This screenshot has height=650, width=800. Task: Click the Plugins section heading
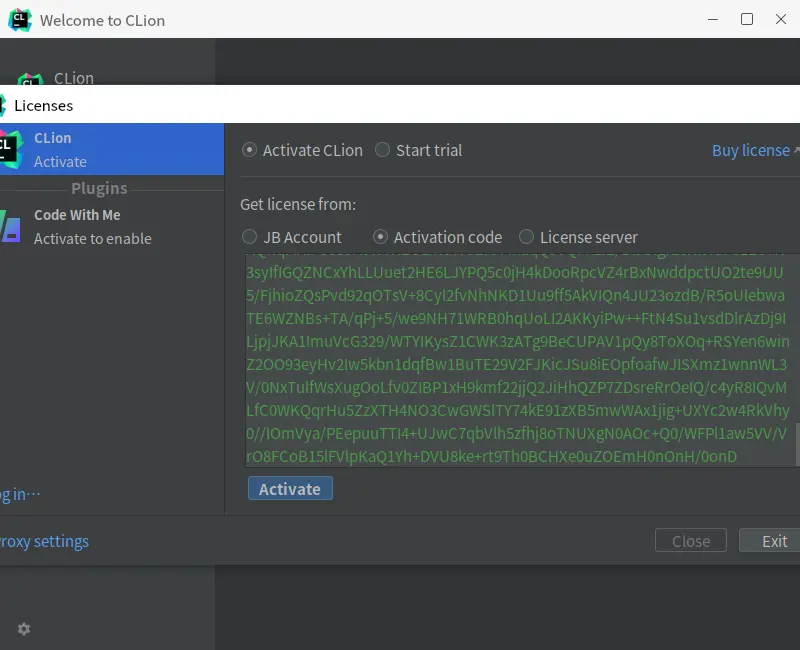pos(99,188)
